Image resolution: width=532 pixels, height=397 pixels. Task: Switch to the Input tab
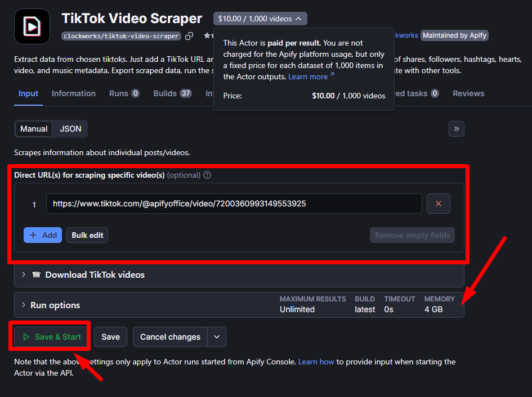point(28,93)
